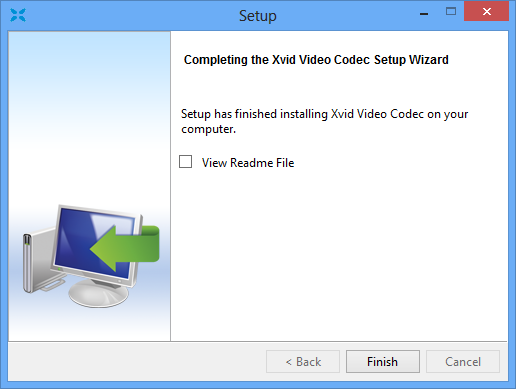The height and width of the screenshot is (389, 516).
Task: Click the Completing Setup Wizard heading
Action: (x=316, y=60)
